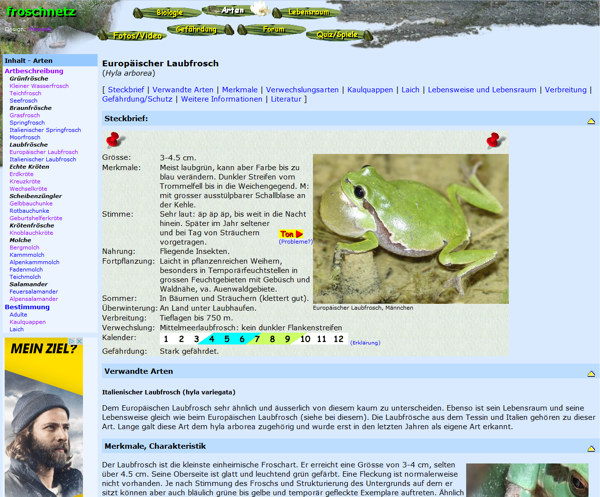Click the up arrow beside Steckbrief heading
The image size is (600, 497).
[591, 120]
